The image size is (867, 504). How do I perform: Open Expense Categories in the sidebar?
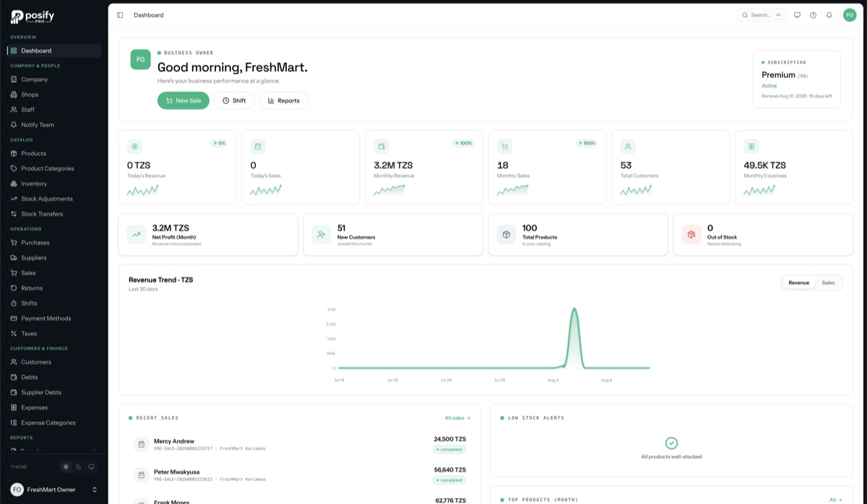[x=54, y=422]
